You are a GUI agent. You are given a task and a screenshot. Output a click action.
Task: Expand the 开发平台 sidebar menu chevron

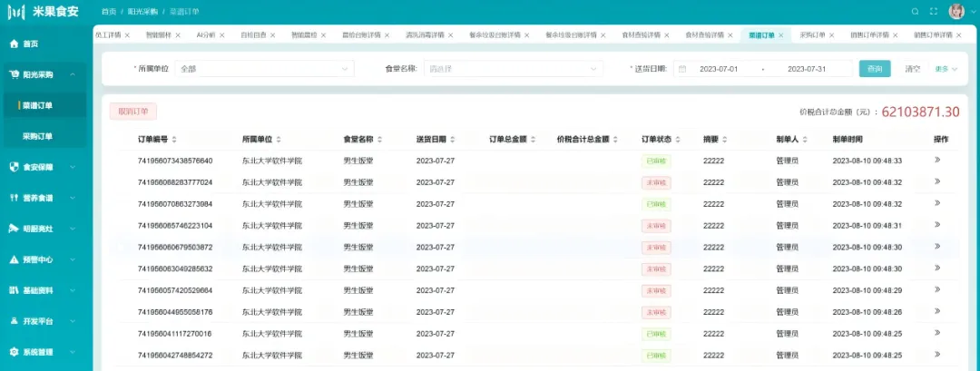(73, 321)
